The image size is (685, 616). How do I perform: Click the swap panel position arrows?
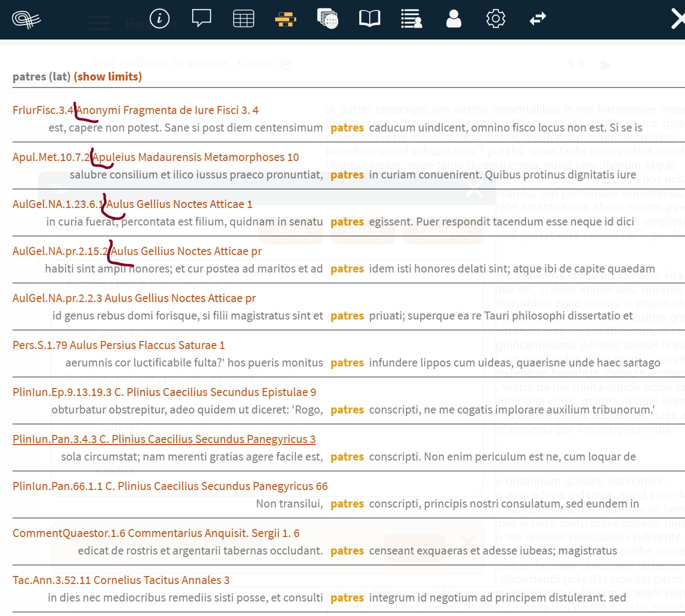click(537, 19)
